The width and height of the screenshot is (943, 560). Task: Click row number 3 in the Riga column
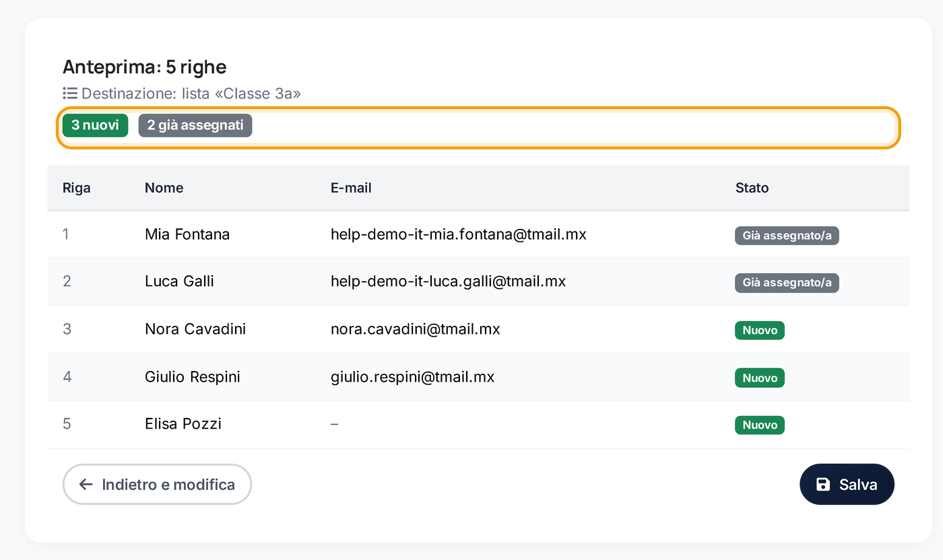[x=67, y=329]
